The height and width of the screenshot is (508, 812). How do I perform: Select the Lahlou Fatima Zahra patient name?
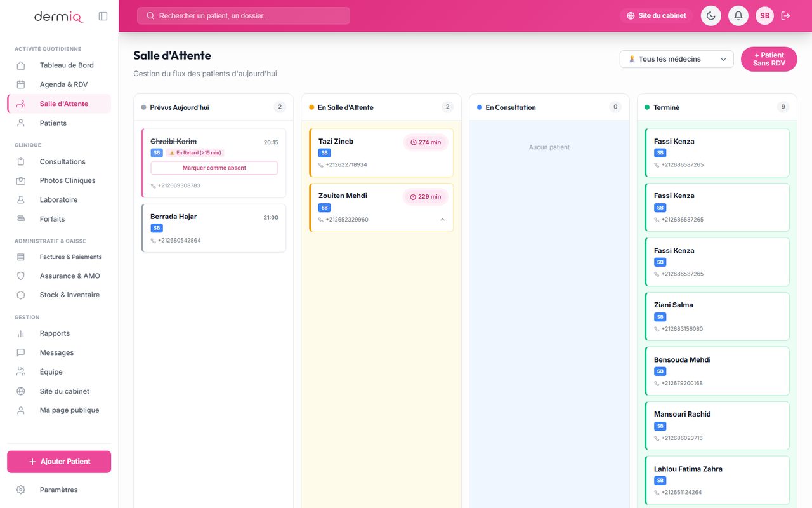point(688,469)
